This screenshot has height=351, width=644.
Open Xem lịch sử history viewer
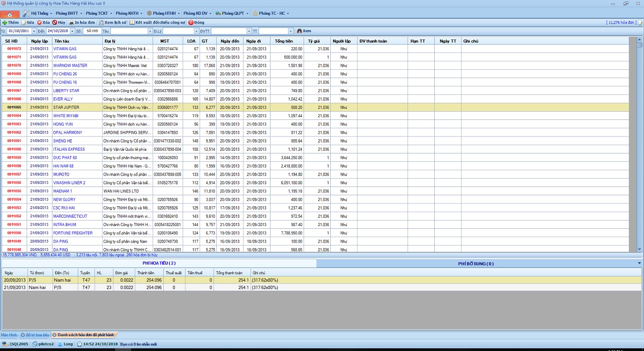pos(113,23)
